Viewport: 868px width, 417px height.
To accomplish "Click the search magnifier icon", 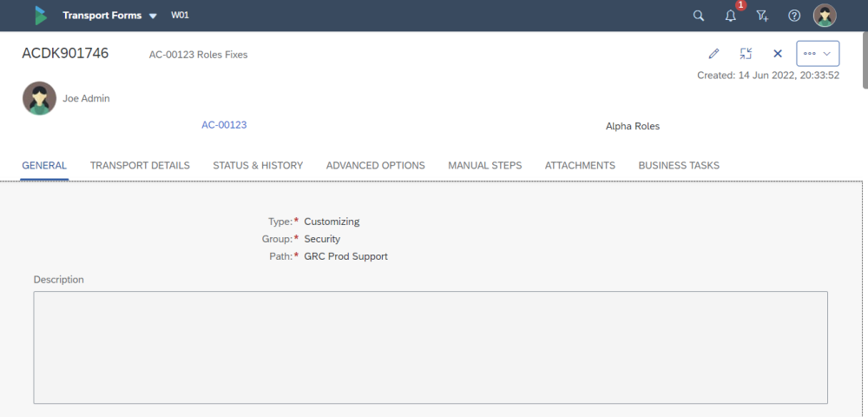I will (x=699, y=16).
